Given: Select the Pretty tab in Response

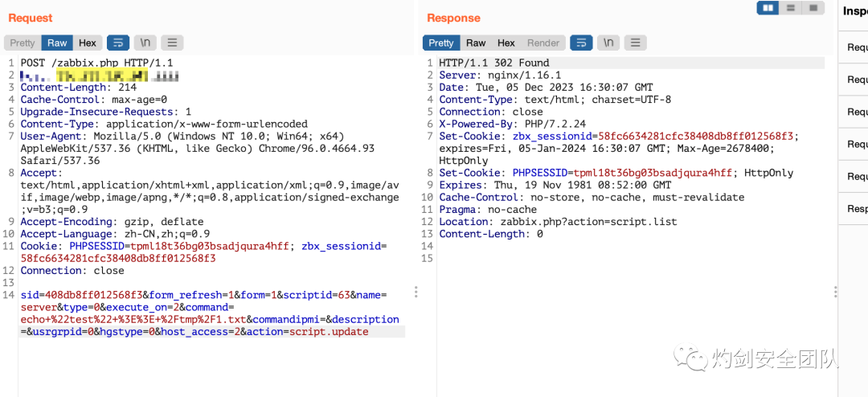Looking at the screenshot, I should 441,43.
